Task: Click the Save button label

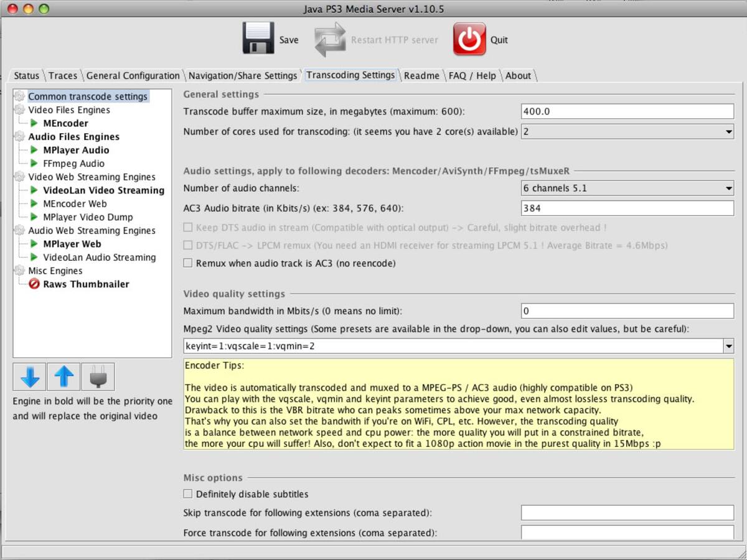Action: [x=289, y=40]
